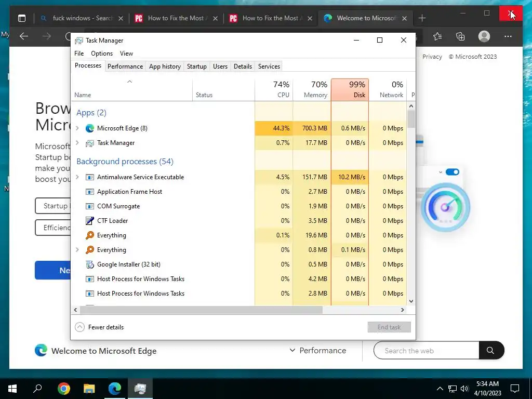Click the '10.2 MB/s' disk value
Image resolution: width=532 pixels, height=399 pixels.
(352, 177)
